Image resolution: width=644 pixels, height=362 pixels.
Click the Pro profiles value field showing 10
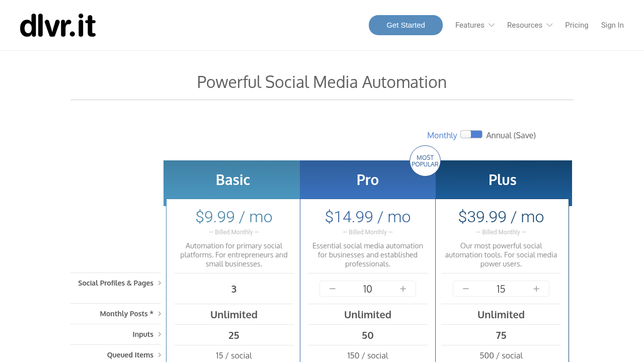[368, 289]
